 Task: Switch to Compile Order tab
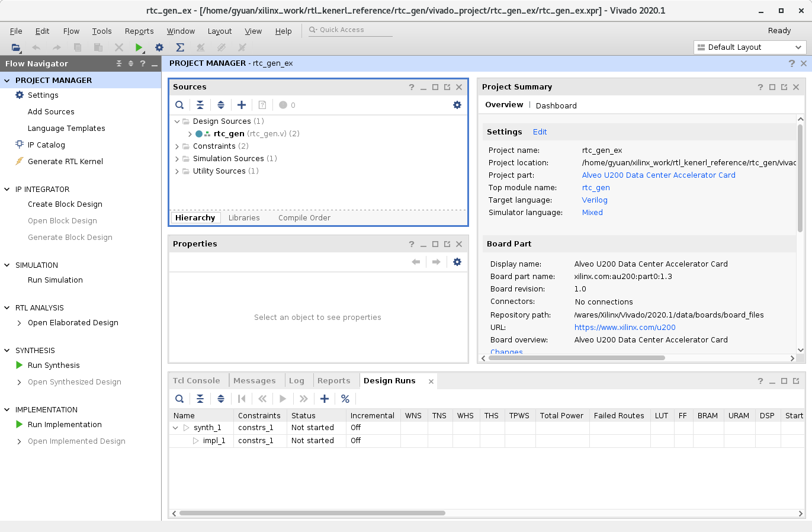click(x=304, y=218)
